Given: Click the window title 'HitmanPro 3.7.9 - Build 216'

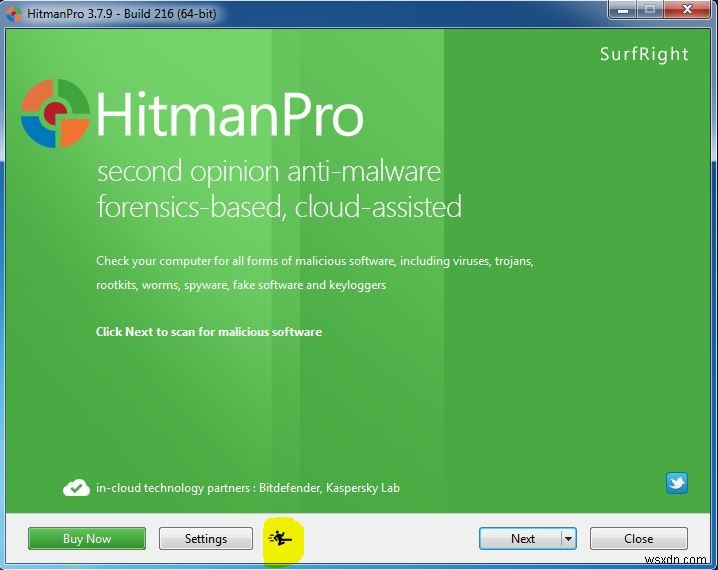Looking at the screenshot, I should click(122, 14).
